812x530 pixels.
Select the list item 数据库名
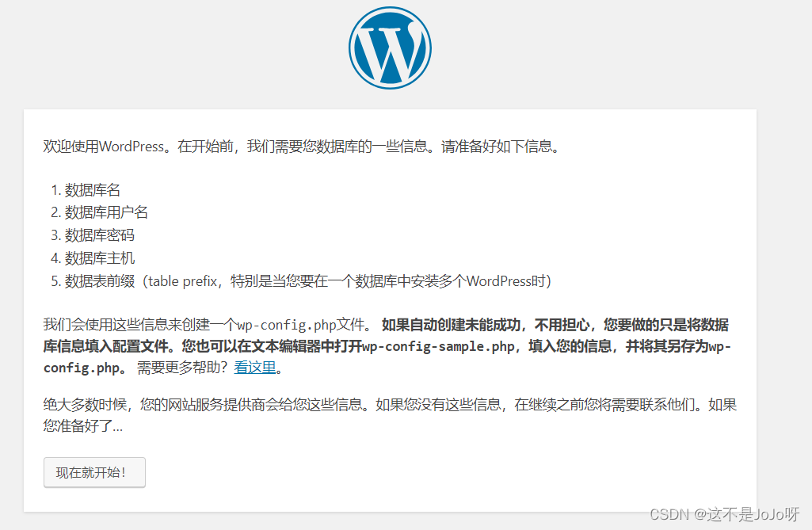coord(93,190)
